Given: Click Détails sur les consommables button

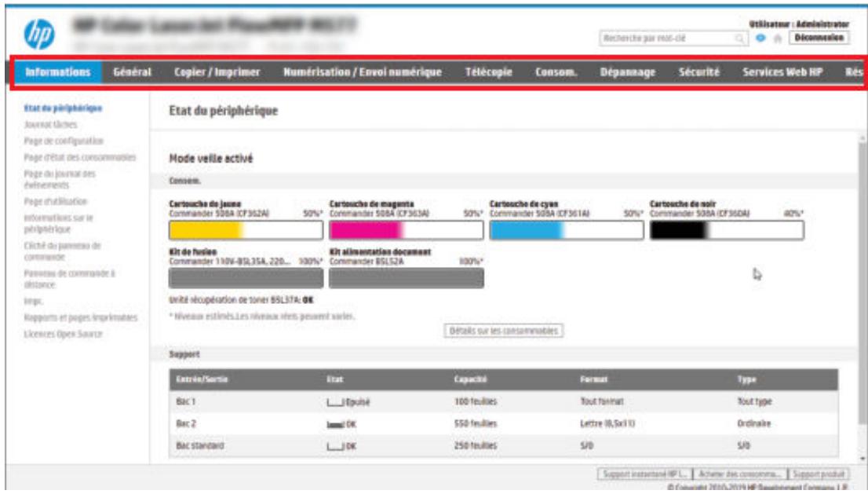Looking at the screenshot, I should click(x=504, y=331).
